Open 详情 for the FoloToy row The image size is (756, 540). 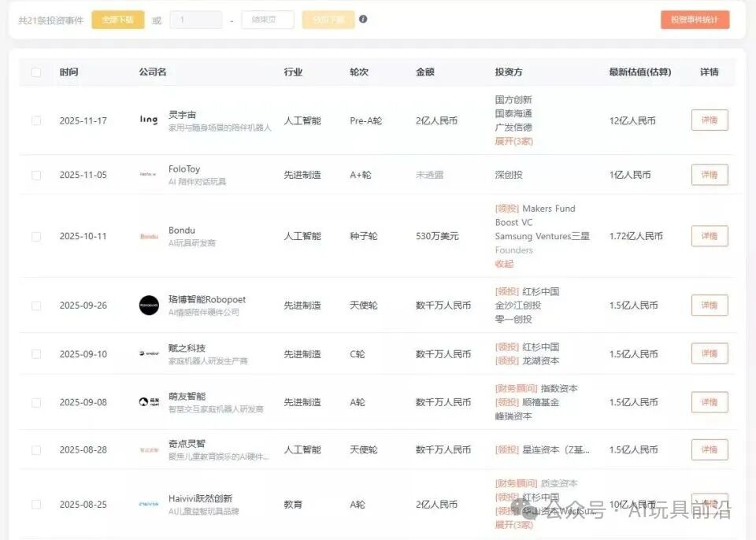pos(710,175)
